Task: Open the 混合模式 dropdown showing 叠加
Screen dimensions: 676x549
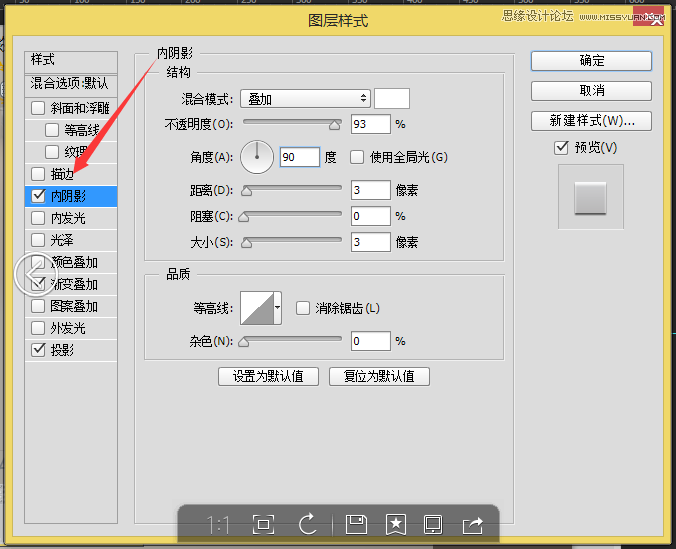Action: point(305,99)
